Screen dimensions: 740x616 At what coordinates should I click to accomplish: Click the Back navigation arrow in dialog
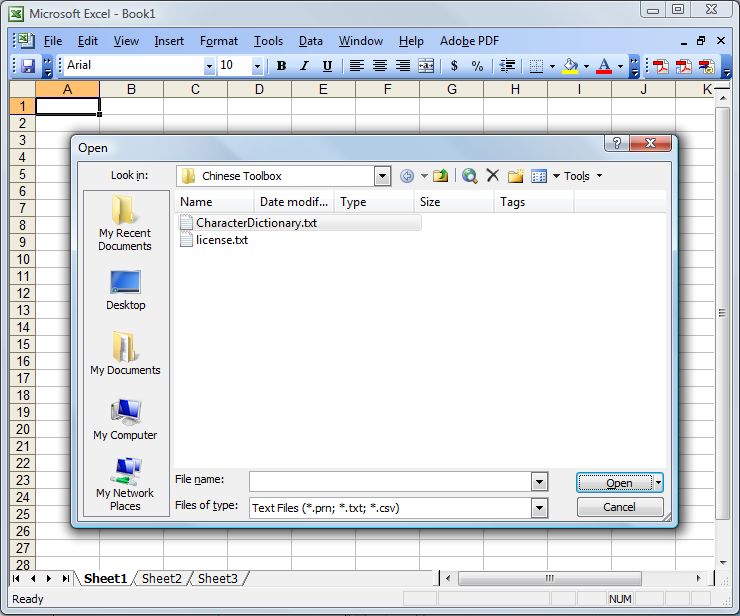[x=407, y=176]
